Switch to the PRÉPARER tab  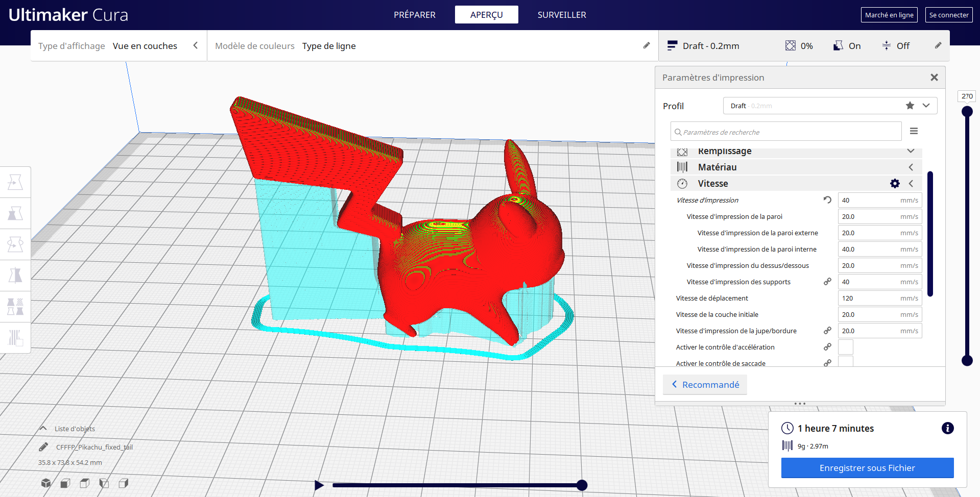pos(414,14)
